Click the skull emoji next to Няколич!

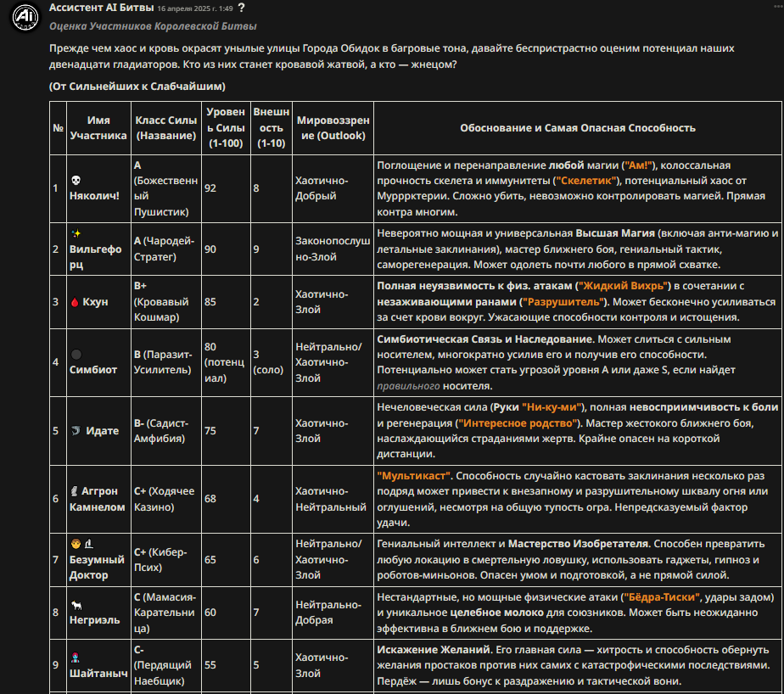point(76,180)
